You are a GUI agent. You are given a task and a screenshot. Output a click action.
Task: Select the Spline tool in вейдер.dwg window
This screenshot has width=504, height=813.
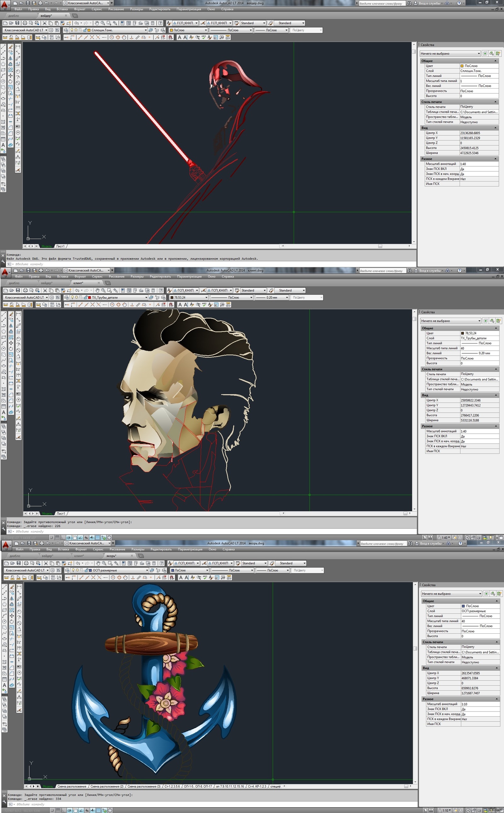point(3,93)
